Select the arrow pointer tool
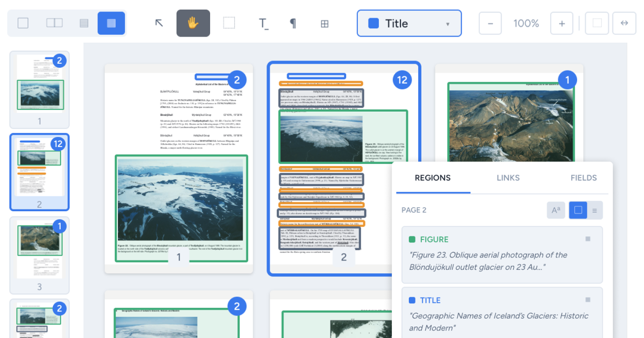Screen dimensions: 644x338 pos(159,23)
